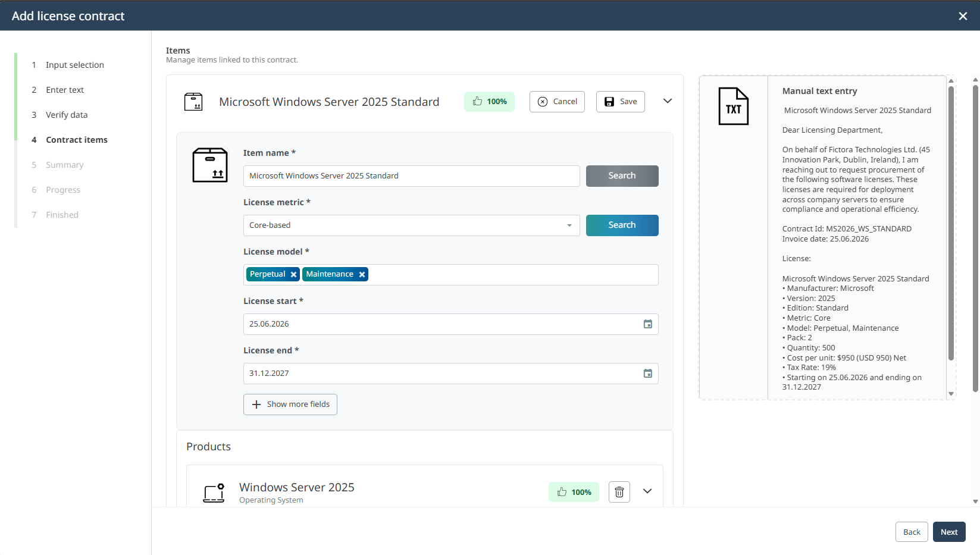The height and width of the screenshot is (555, 980).
Task: Click the Maintenance tag label
Action: (x=330, y=274)
